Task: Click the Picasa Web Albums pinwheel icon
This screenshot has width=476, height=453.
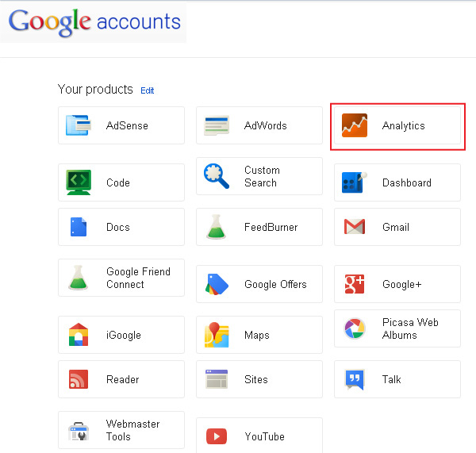Action: pos(355,328)
